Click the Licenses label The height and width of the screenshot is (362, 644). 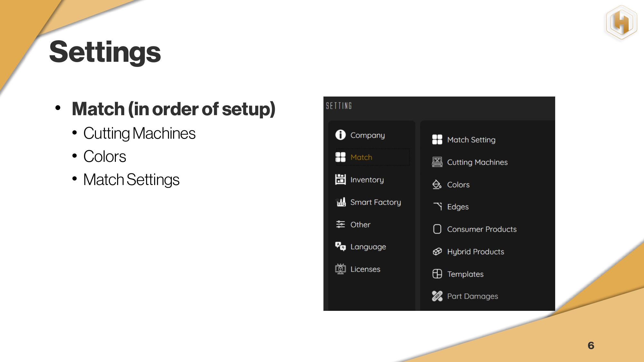pos(365,269)
